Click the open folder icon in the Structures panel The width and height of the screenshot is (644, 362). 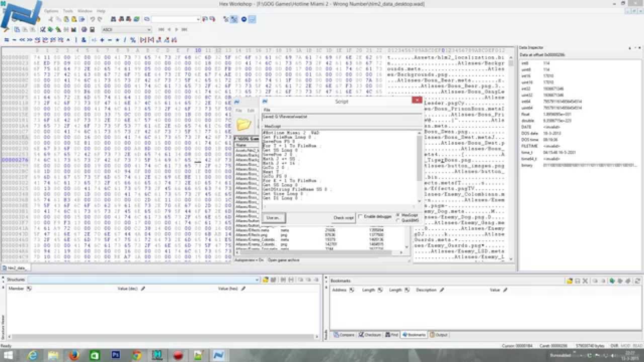tap(266, 280)
